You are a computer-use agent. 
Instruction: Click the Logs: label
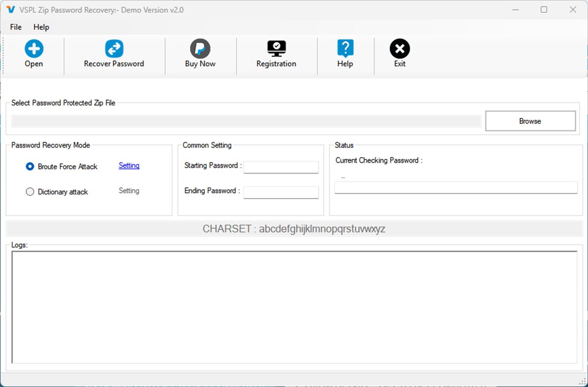point(20,245)
